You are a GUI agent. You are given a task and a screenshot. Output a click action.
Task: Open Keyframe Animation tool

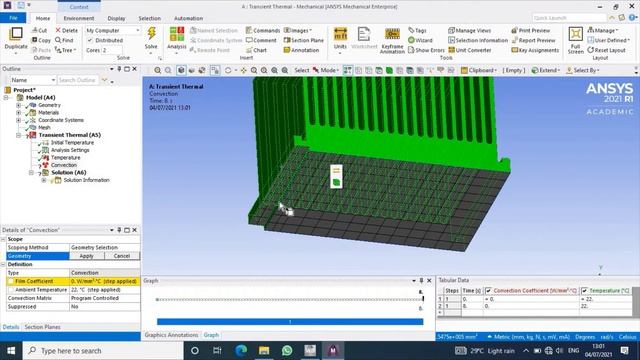[392, 34]
